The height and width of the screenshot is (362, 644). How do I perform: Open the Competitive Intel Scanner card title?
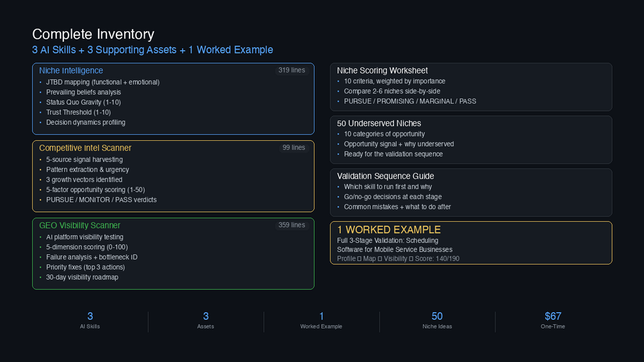pos(85,148)
